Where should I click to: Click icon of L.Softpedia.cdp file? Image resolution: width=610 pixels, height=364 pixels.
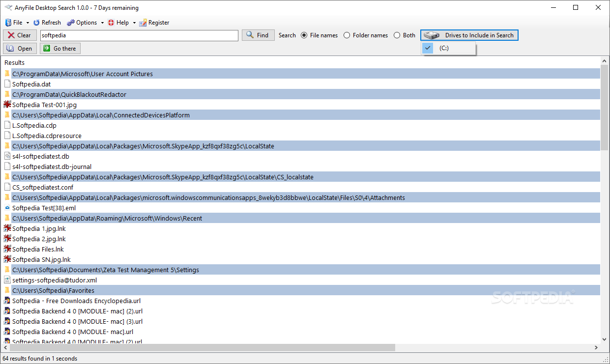coord(7,125)
